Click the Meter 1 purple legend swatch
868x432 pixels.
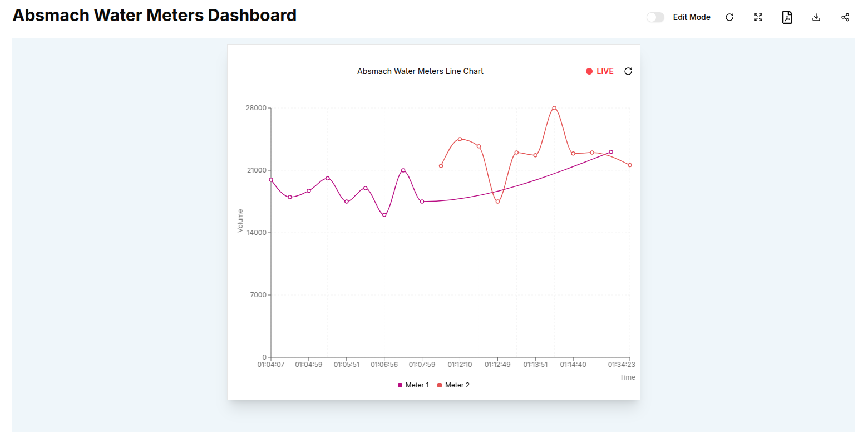400,385
